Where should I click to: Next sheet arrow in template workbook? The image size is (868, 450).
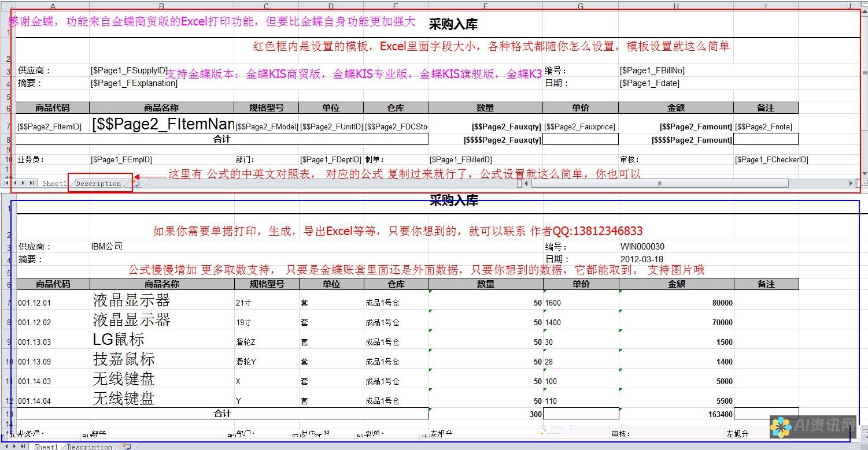(x=23, y=183)
